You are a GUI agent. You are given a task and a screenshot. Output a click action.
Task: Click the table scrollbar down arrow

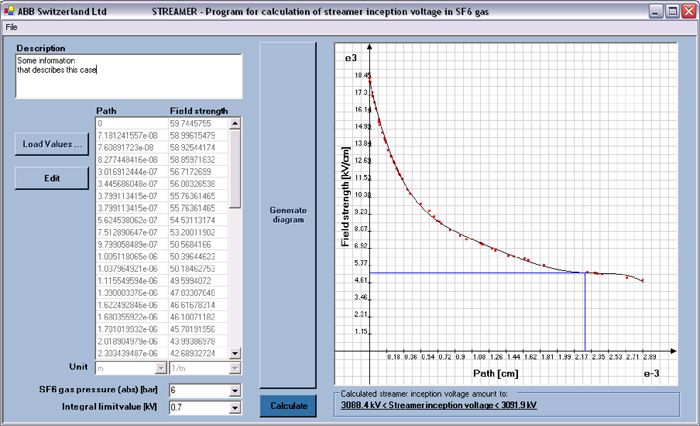click(235, 354)
